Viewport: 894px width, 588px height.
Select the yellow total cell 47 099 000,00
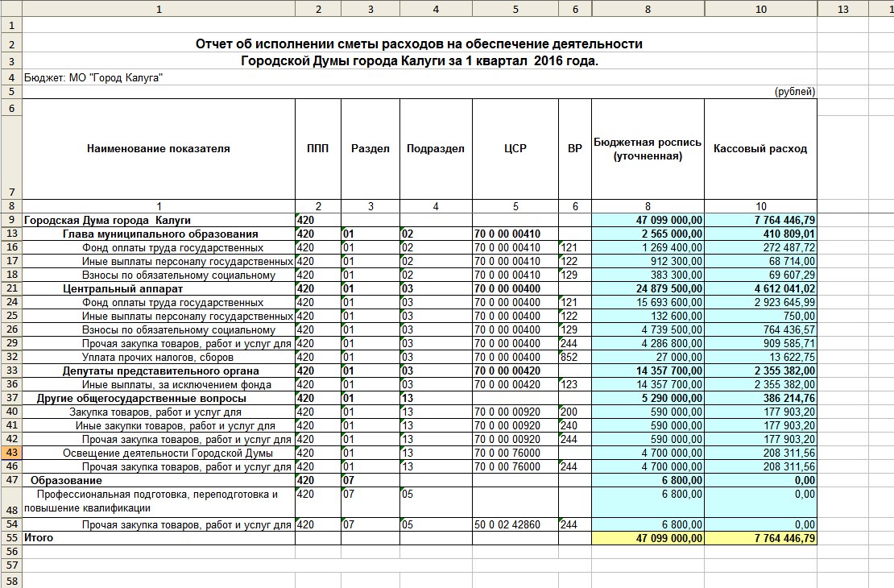tap(648, 537)
